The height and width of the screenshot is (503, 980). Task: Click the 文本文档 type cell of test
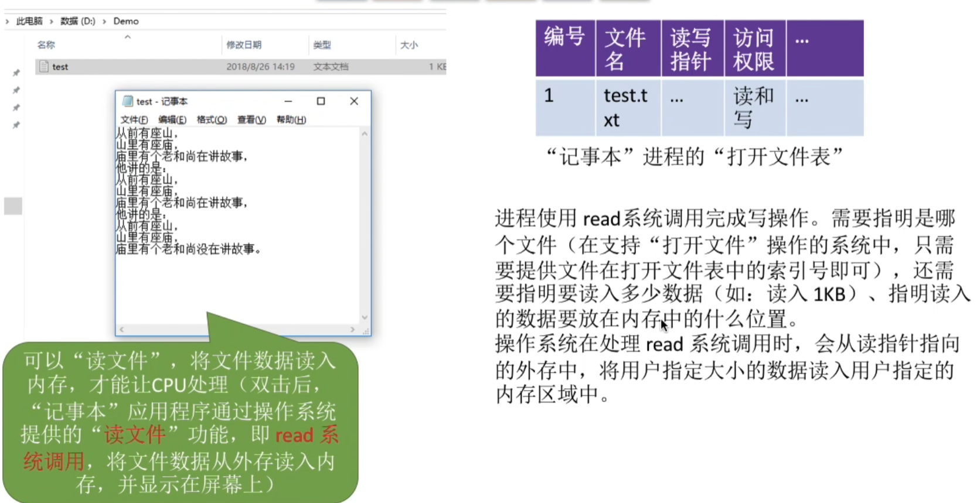(x=331, y=67)
